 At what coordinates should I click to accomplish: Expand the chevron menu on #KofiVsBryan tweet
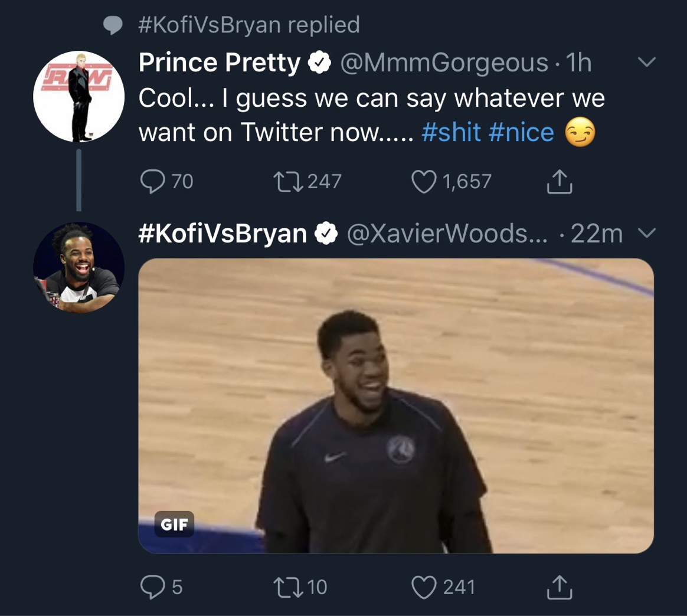(x=647, y=234)
